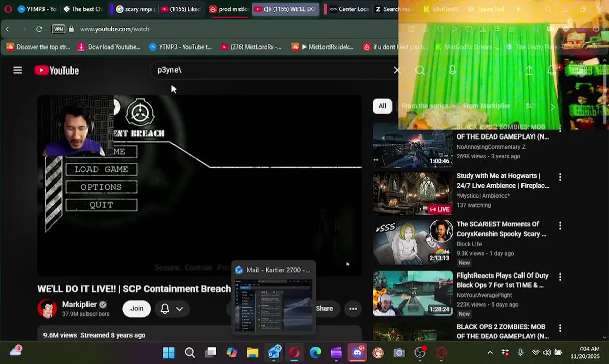Image resolution: width=609 pixels, height=364 pixels.
Task: View site info via the padlock icon
Action: [x=71, y=29]
